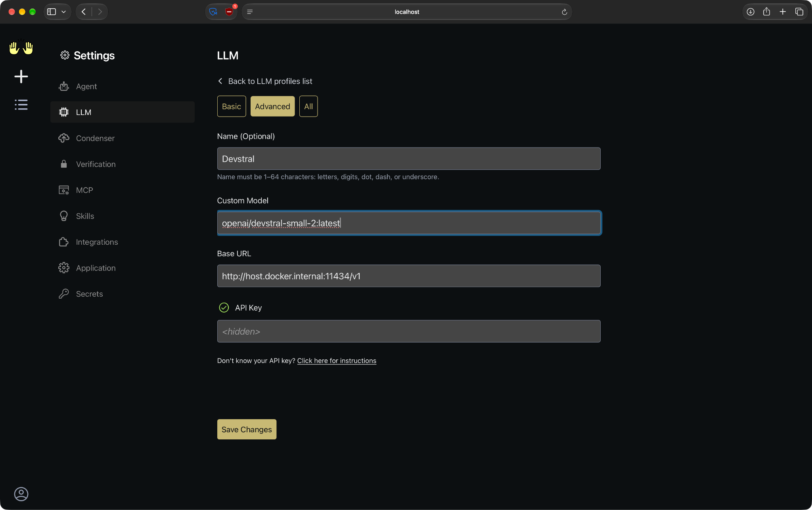Viewport: 812px width, 510px height.
Task: Click the LLM chip icon
Action: (64, 112)
